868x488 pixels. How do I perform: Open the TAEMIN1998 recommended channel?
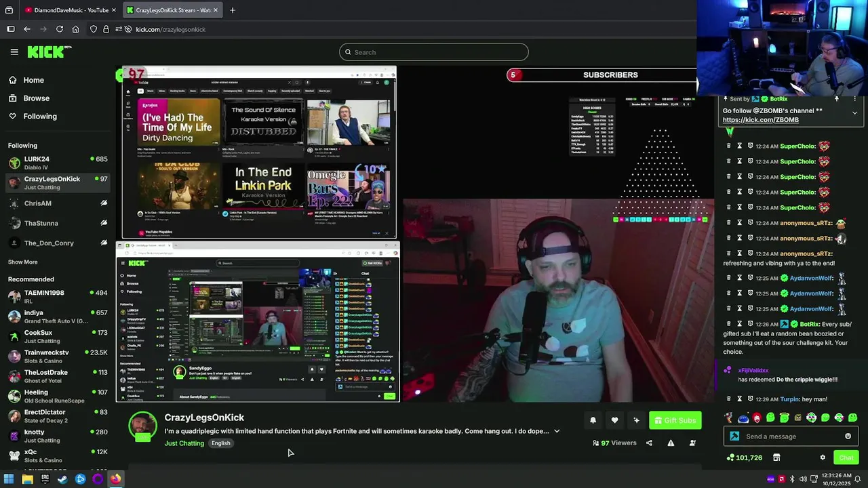click(x=58, y=296)
